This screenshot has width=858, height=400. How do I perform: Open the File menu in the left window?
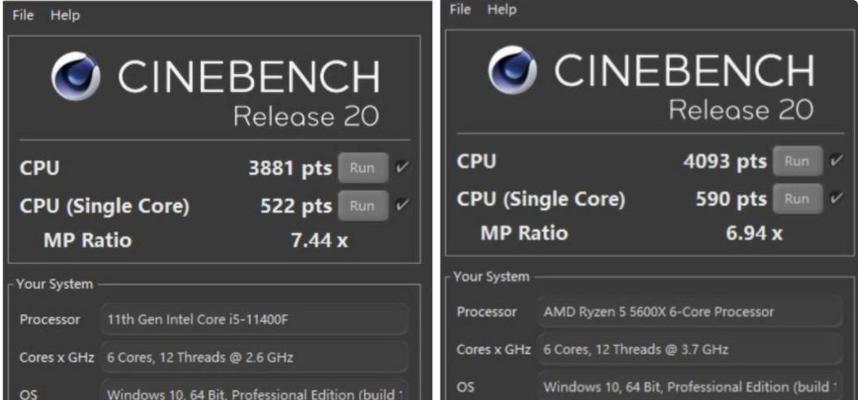pyautogui.click(x=23, y=15)
